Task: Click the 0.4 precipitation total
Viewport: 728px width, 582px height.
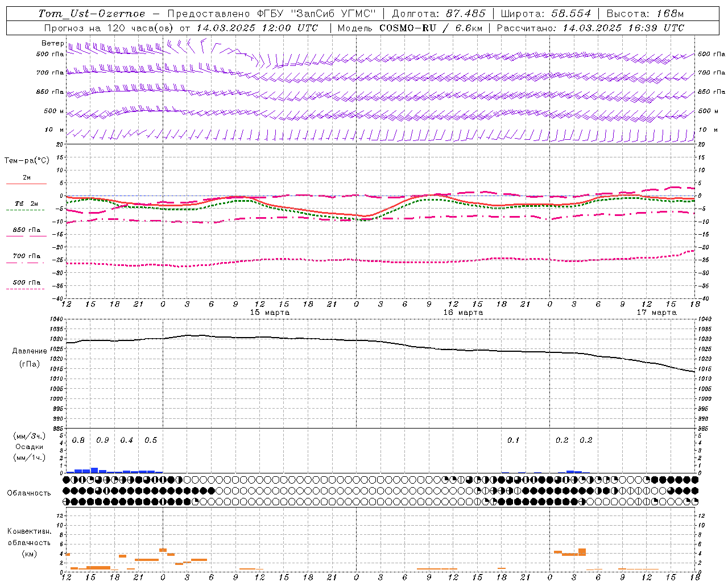Action: (126, 440)
